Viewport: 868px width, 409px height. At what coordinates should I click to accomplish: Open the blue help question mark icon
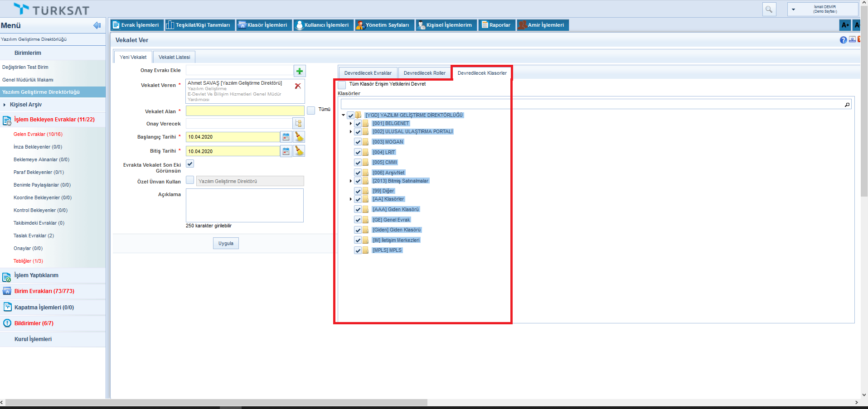(x=843, y=40)
